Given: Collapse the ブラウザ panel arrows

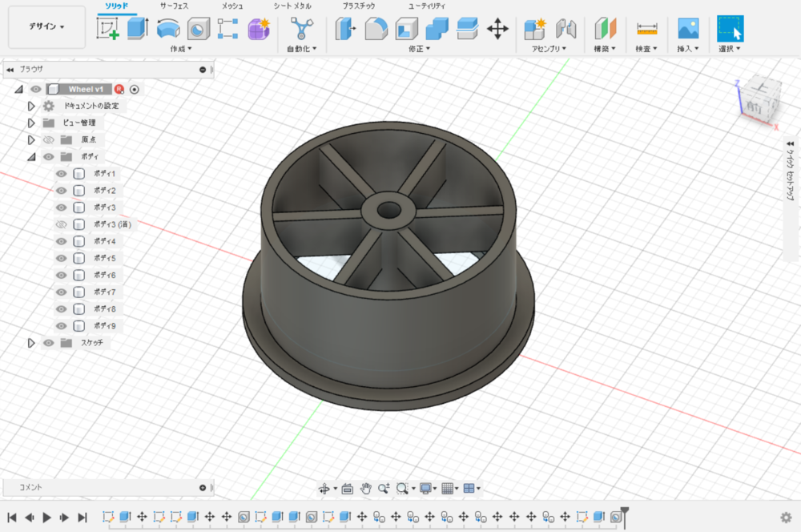Looking at the screenshot, I should (x=10, y=70).
